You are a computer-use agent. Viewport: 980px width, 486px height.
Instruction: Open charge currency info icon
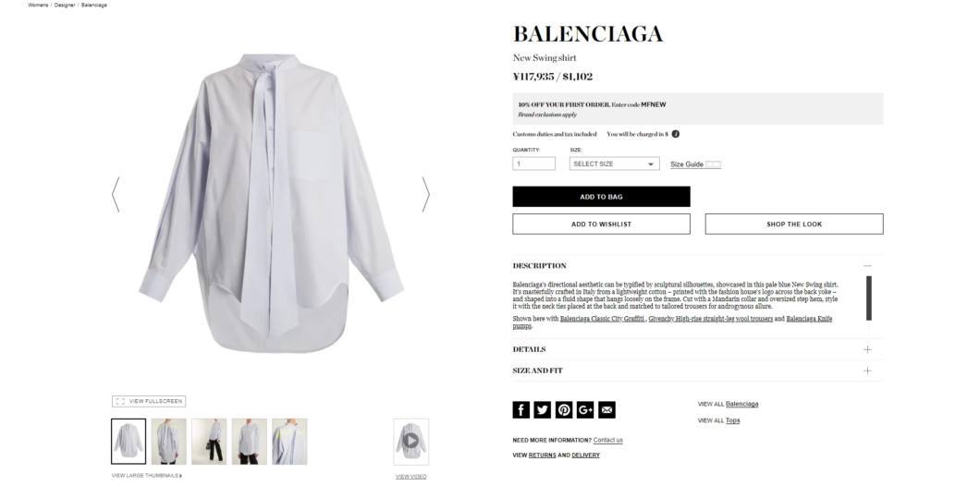point(676,134)
